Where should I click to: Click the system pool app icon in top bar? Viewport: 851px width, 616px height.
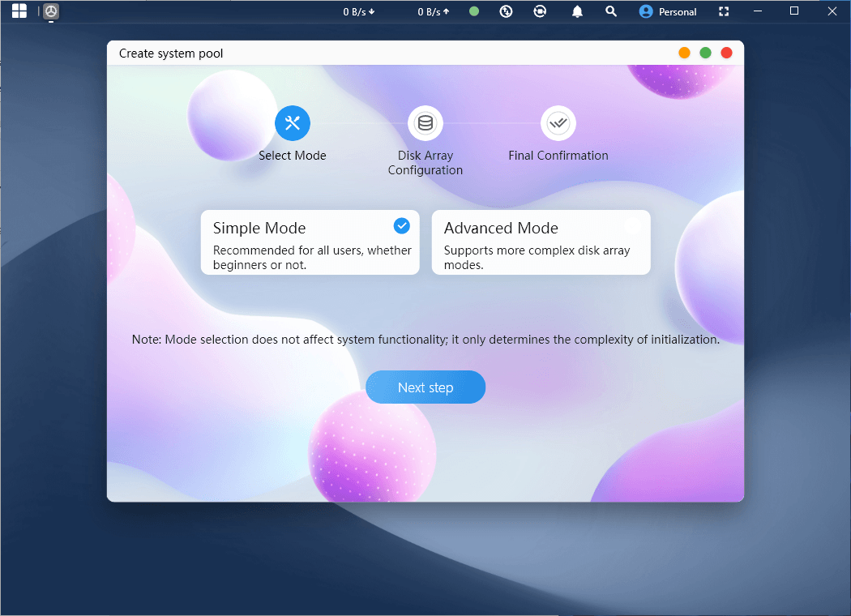pos(51,11)
